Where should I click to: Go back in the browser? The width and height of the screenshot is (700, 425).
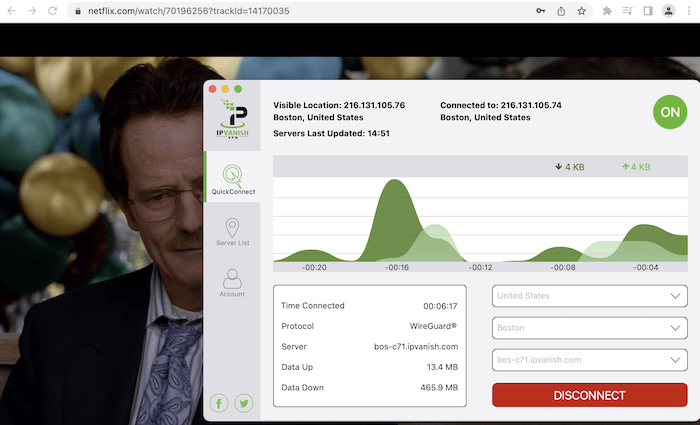click(12, 11)
